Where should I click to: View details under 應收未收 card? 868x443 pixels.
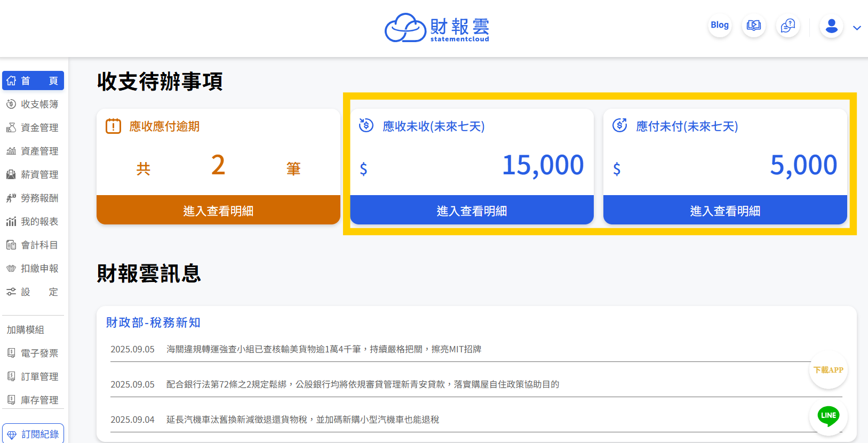point(472,211)
